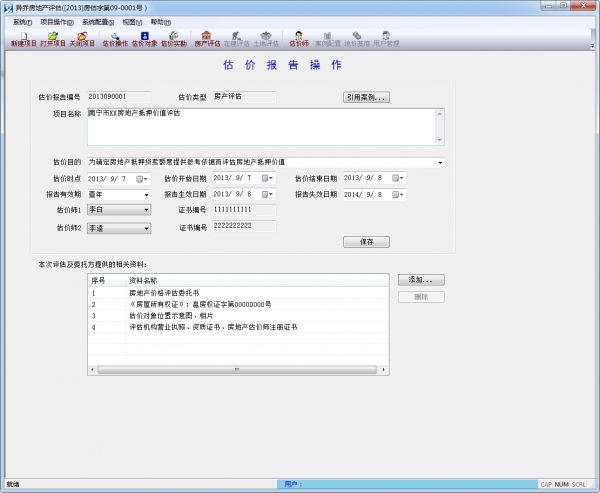The width and height of the screenshot is (600, 493).
Task: Select the greyed 土地评估 toolbar icon
Action: 266,39
